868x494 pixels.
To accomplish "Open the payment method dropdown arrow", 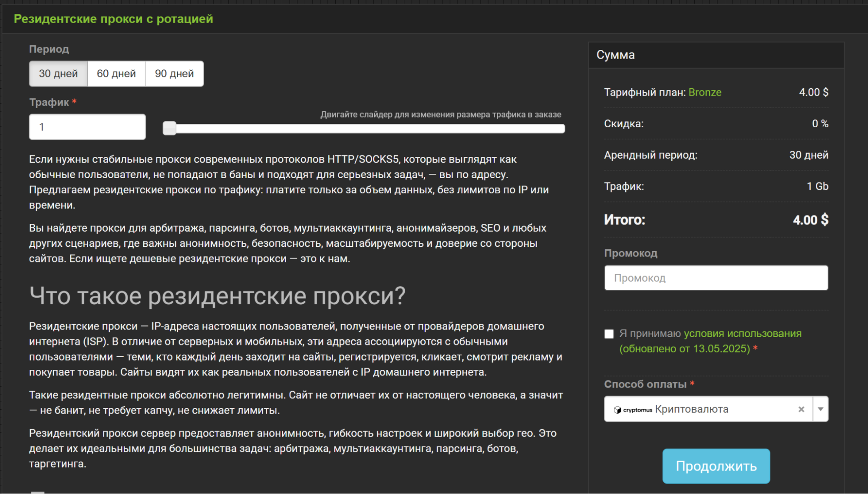I will [820, 409].
